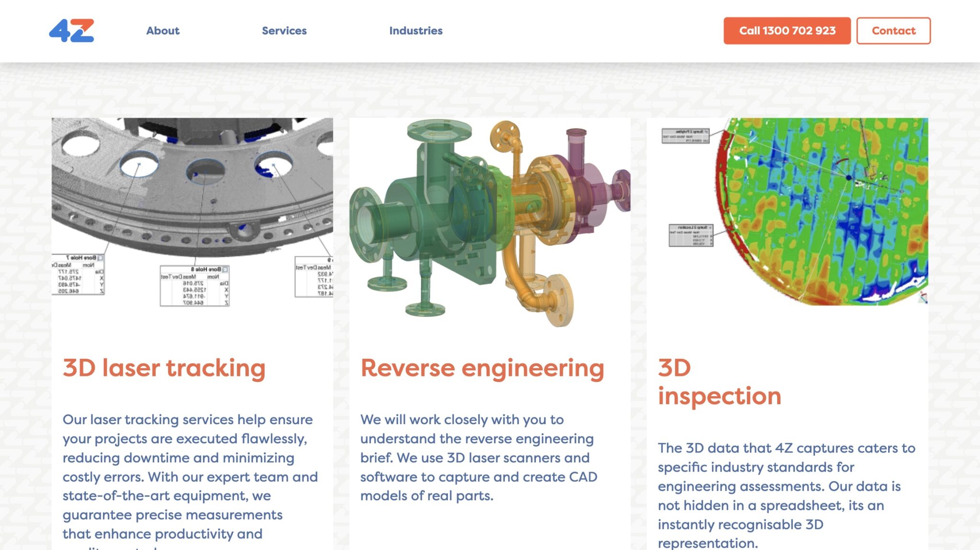Click the reverse engineering description text
980x550 pixels.
click(x=479, y=458)
